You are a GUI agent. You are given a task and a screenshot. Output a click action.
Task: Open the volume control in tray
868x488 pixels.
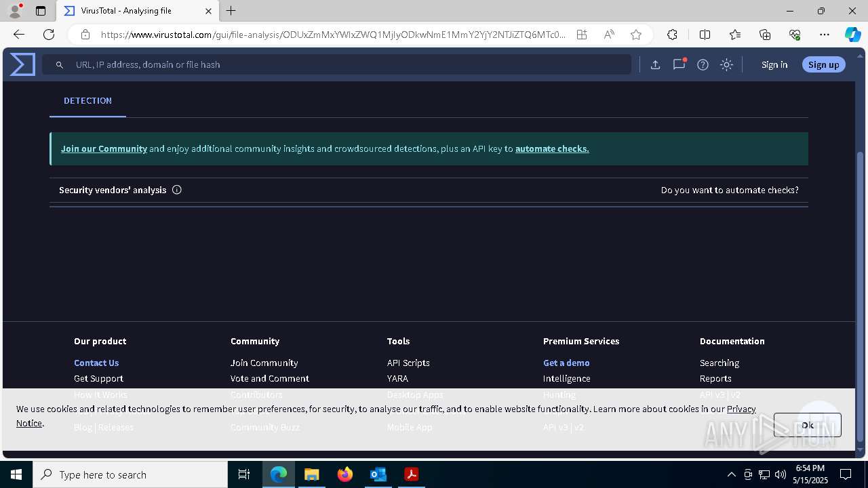click(781, 474)
